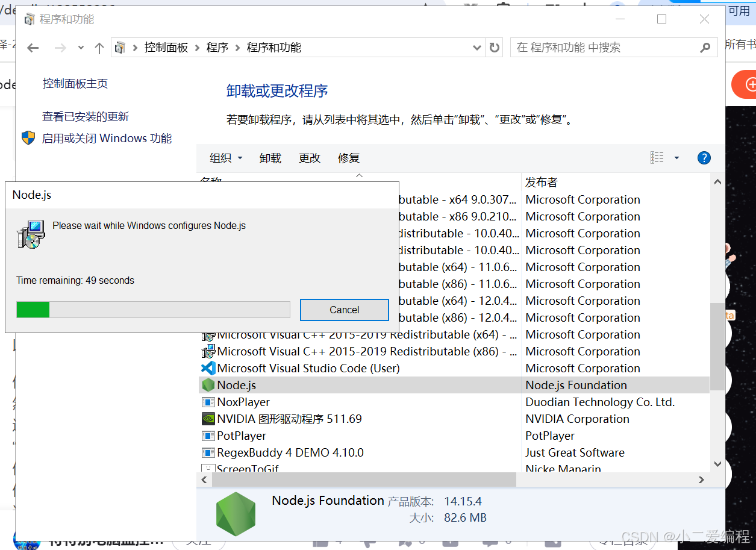This screenshot has width=756, height=550.
Task: Open the 组织 dropdown menu
Action: (x=226, y=158)
